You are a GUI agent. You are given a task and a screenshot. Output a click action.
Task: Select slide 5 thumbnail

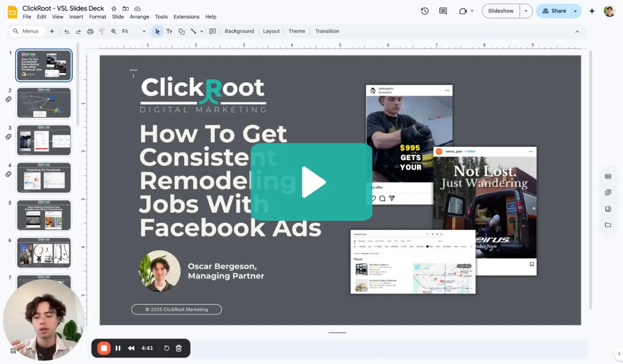[44, 215]
